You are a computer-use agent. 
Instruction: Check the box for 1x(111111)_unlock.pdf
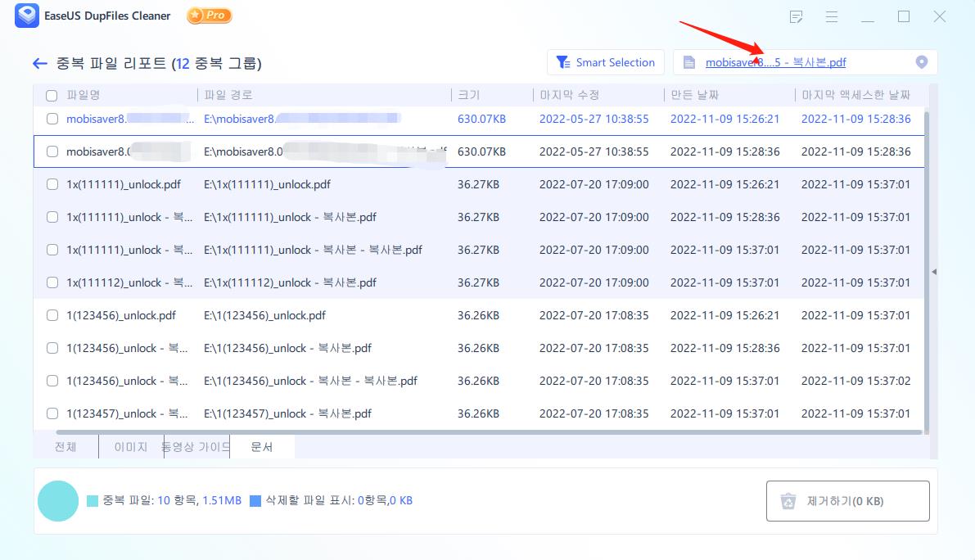point(52,184)
